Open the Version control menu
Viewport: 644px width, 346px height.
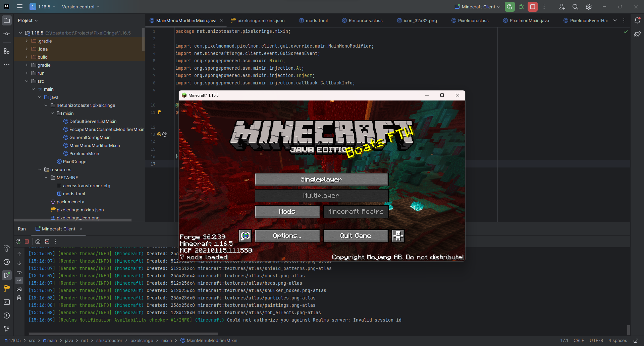(80, 7)
